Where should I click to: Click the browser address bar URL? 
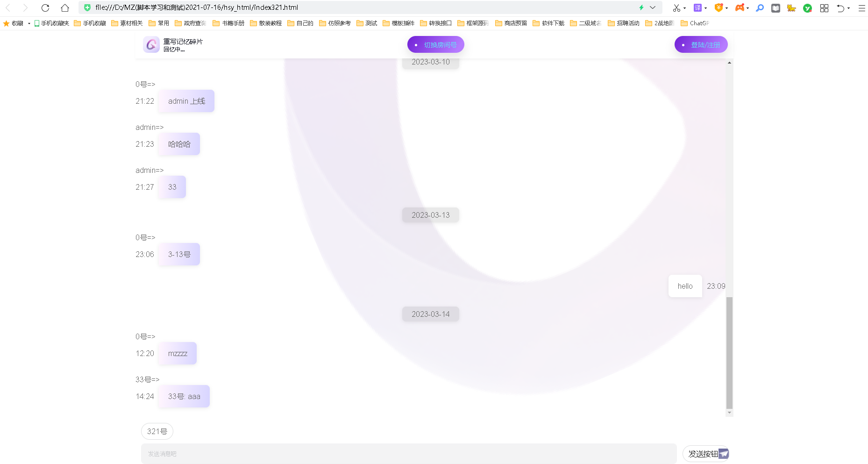click(x=197, y=7)
